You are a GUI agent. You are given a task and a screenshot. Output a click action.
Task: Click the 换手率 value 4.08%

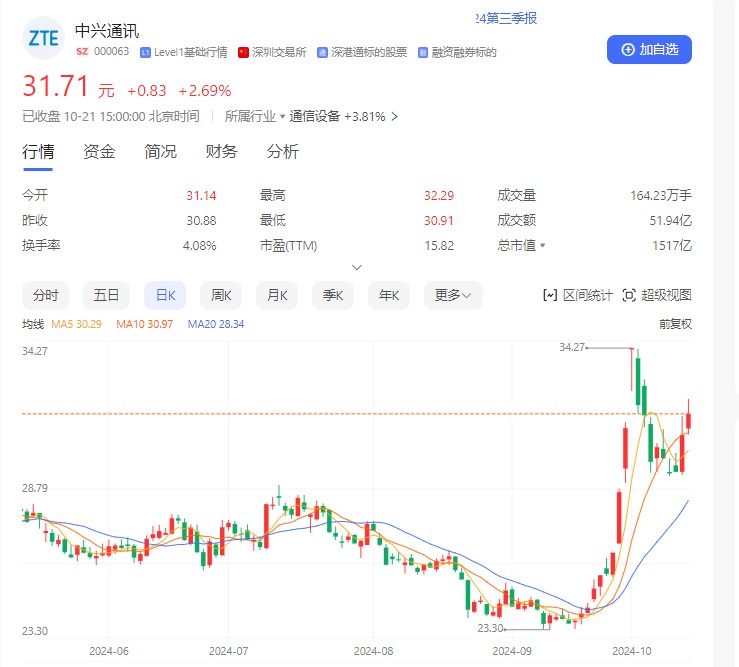point(199,246)
